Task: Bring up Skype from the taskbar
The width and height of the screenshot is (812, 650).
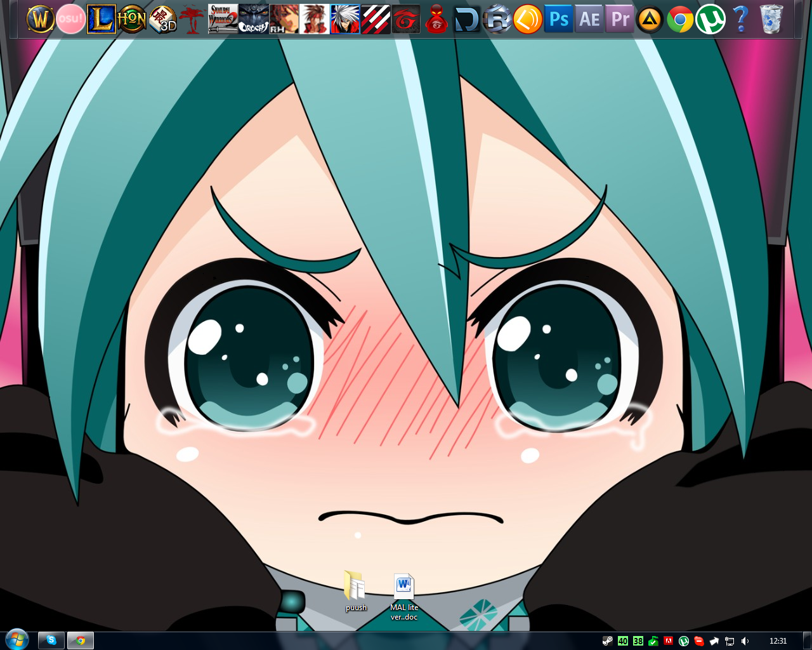Action: 51,640
